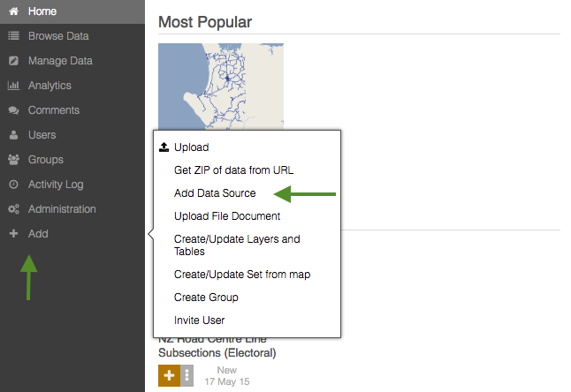The height and width of the screenshot is (392, 571).
Task: Open the grey three-dot options dropdown
Action: (187, 375)
